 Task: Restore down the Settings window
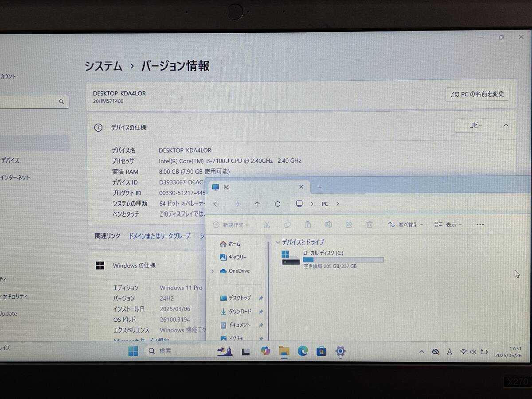(x=501, y=37)
